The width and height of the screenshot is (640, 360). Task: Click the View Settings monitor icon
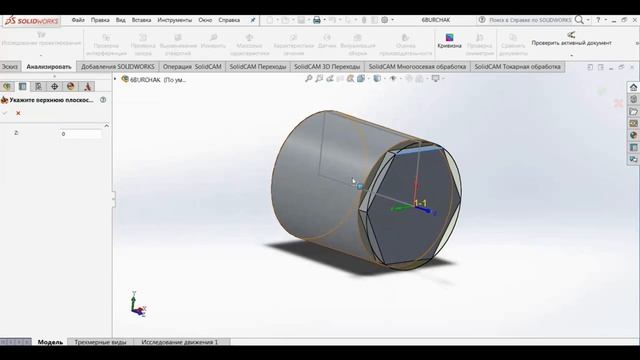coord(436,78)
